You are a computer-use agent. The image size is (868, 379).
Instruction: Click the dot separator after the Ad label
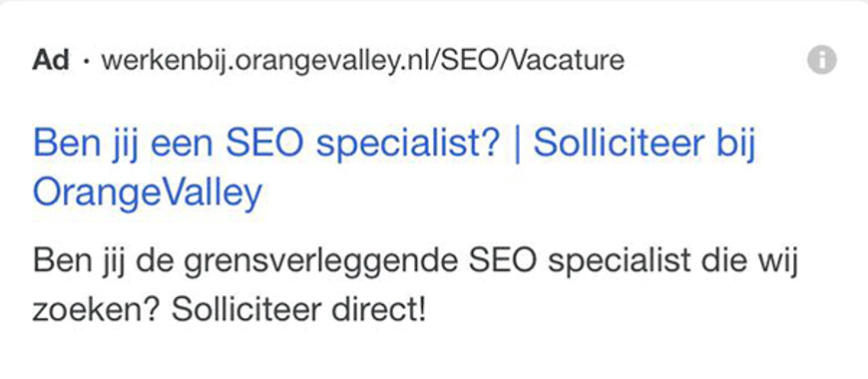pyautogui.click(x=85, y=61)
